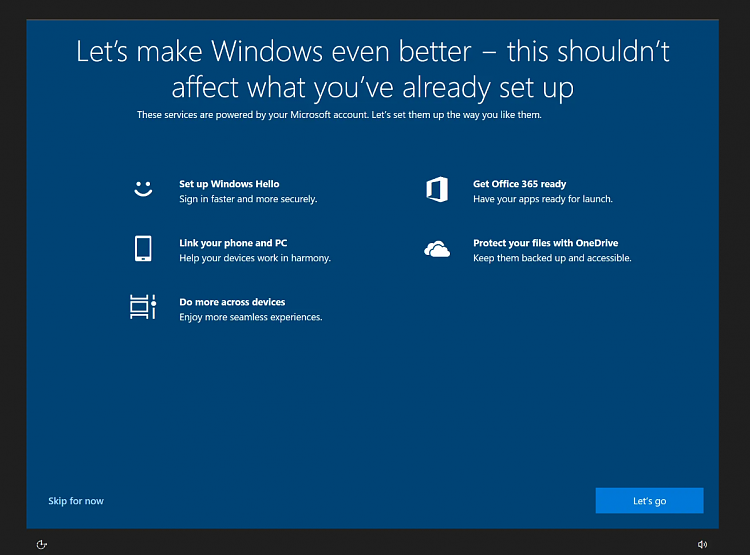The width and height of the screenshot is (750, 555).
Task: Click the 'These services are powered by' subtitle
Action: pyautogui.click(x=339, y=115)
